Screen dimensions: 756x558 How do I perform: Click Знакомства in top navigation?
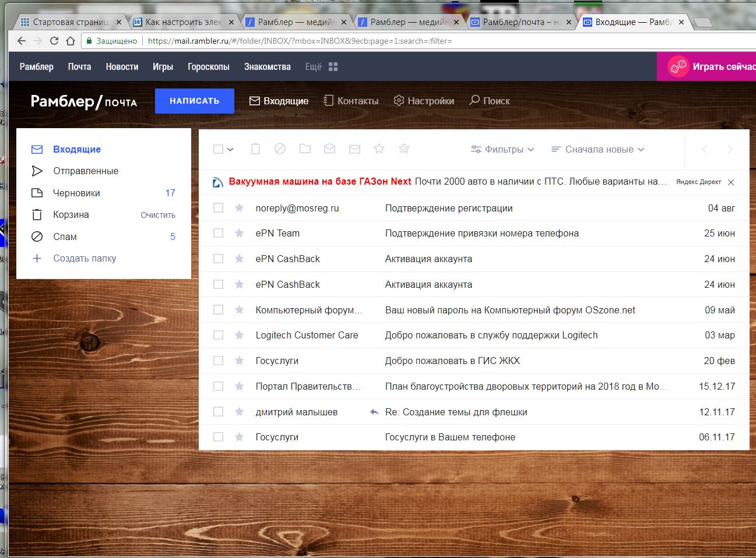[268, 67]
